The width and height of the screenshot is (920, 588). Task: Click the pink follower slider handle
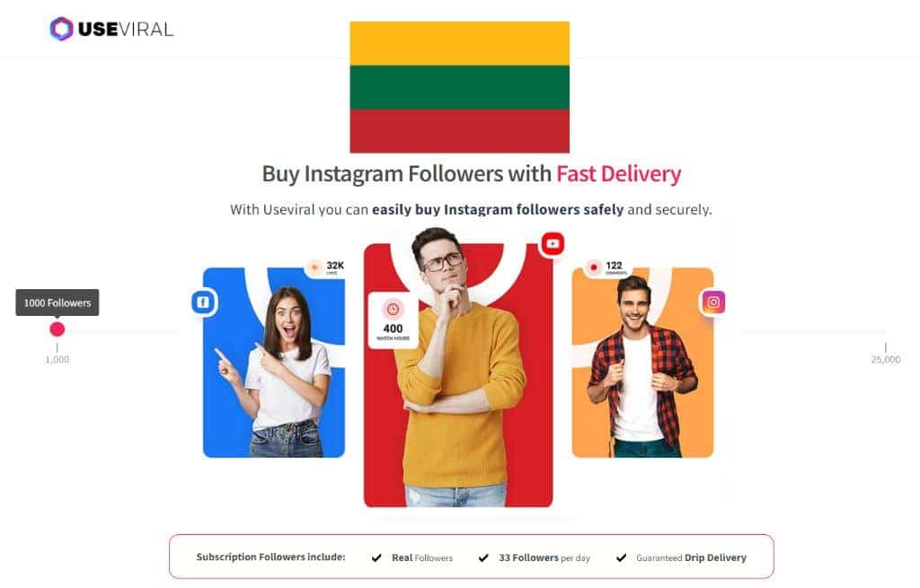click(57, 329)
